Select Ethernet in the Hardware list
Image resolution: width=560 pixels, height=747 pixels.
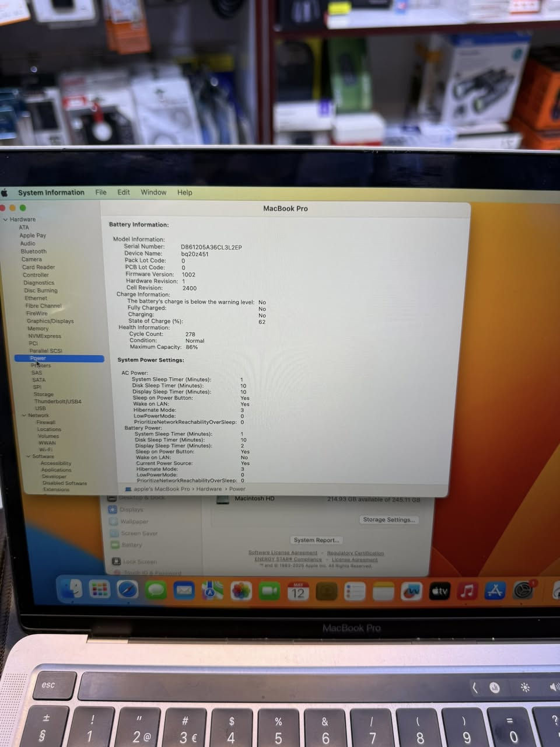pos(36,298)
